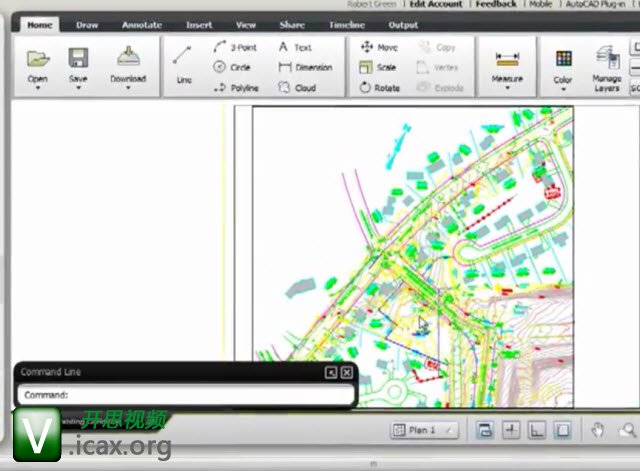Viewport: 640px width, 471px height.
Task: Select the Pan hand tool
Action: tap(598, 430)
